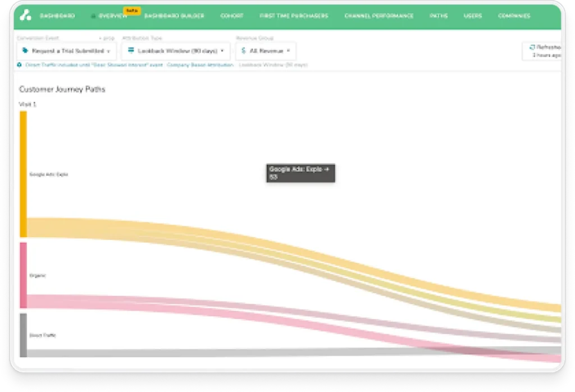Select the pink Organic node bar

[24, 275]
